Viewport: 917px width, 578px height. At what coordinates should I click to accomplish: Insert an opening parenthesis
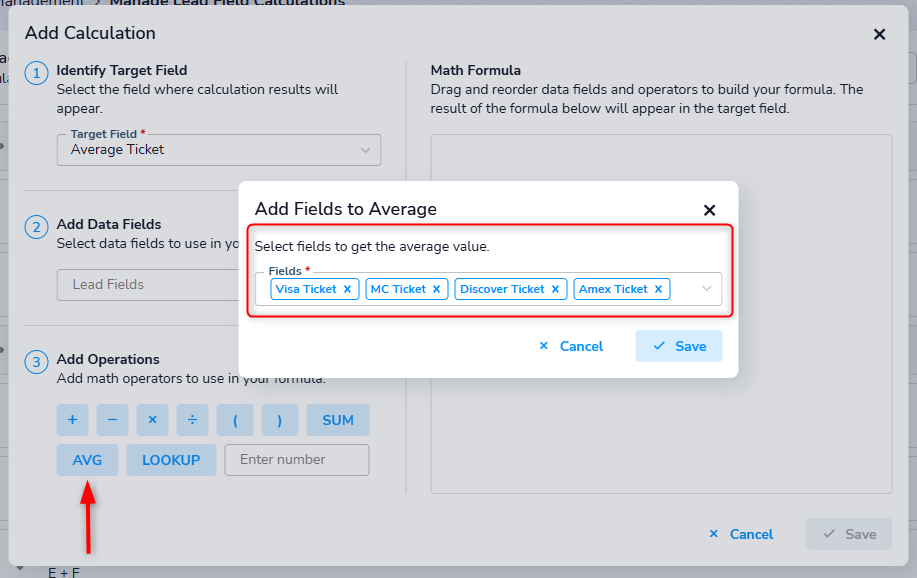(x=235, y=420)
